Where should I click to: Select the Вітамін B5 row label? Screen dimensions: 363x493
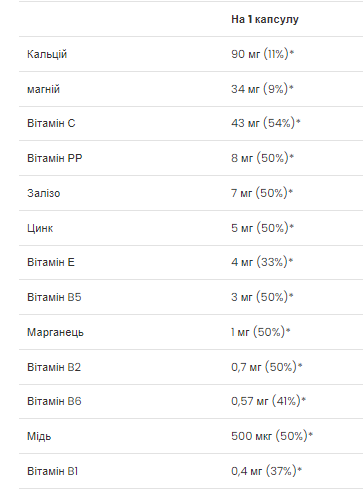point(54,297)
